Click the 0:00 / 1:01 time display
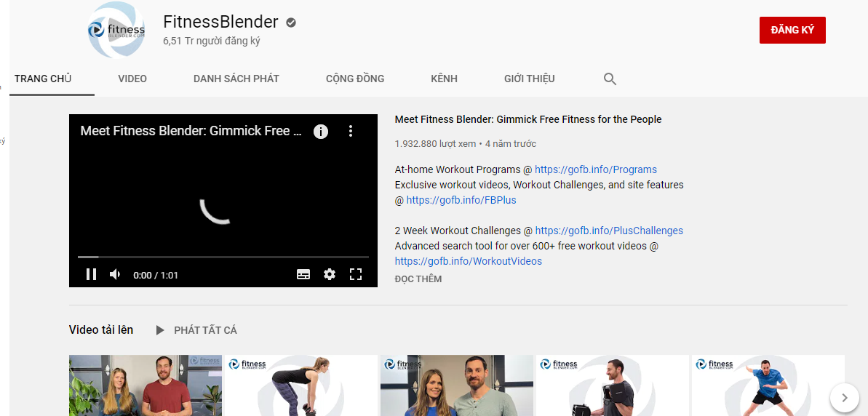 [x=156, y=275]
